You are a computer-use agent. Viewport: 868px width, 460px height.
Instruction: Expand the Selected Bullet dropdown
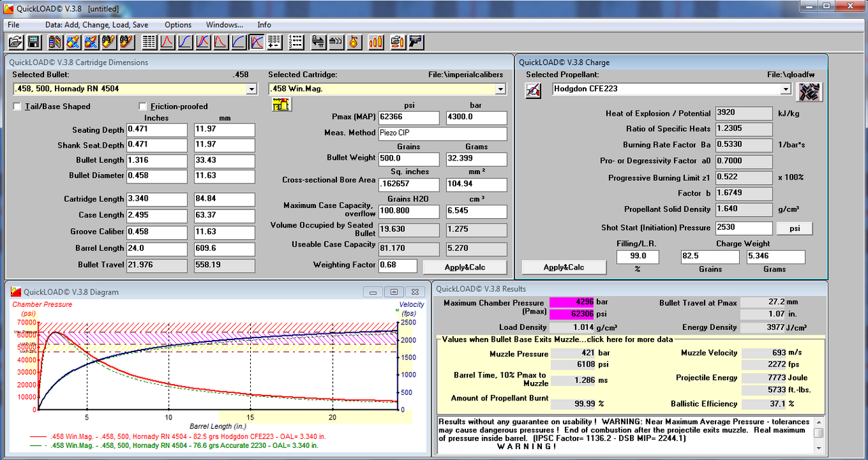click(x=252, y=89)
